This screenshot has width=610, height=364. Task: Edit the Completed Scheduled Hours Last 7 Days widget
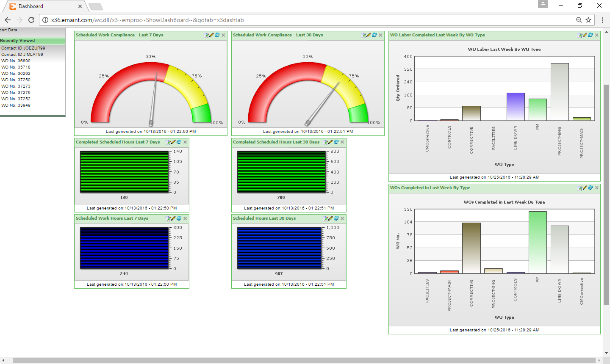(174, 142)
